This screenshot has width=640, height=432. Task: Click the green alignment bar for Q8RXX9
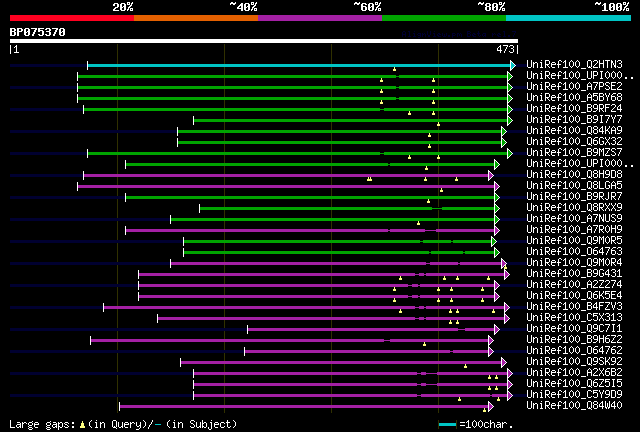tap(347, 209)
